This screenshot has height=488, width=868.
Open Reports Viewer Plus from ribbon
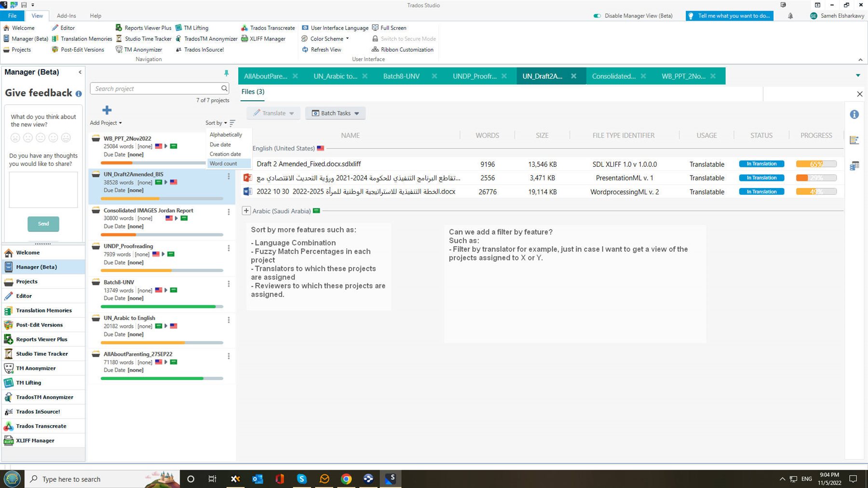[144, 28]
